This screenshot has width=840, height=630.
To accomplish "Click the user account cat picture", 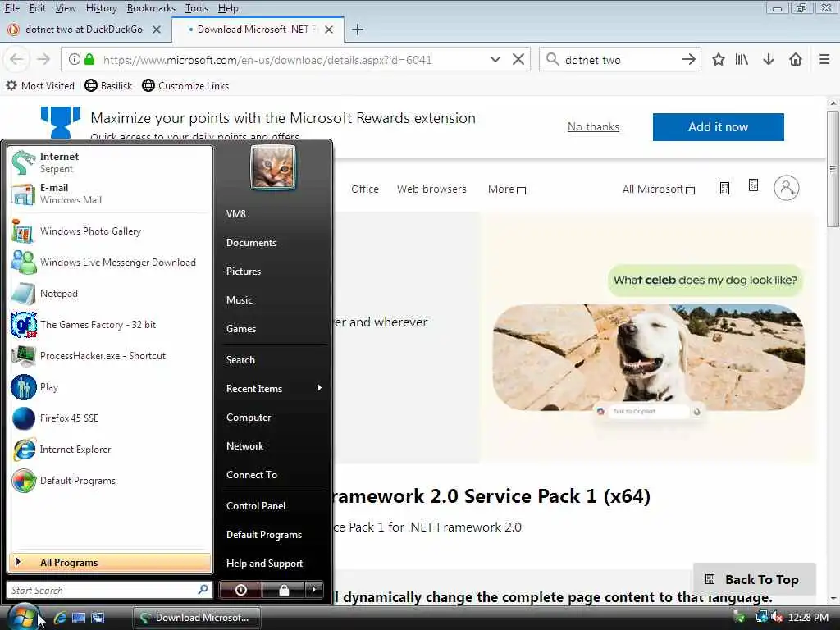I will 273,167.
